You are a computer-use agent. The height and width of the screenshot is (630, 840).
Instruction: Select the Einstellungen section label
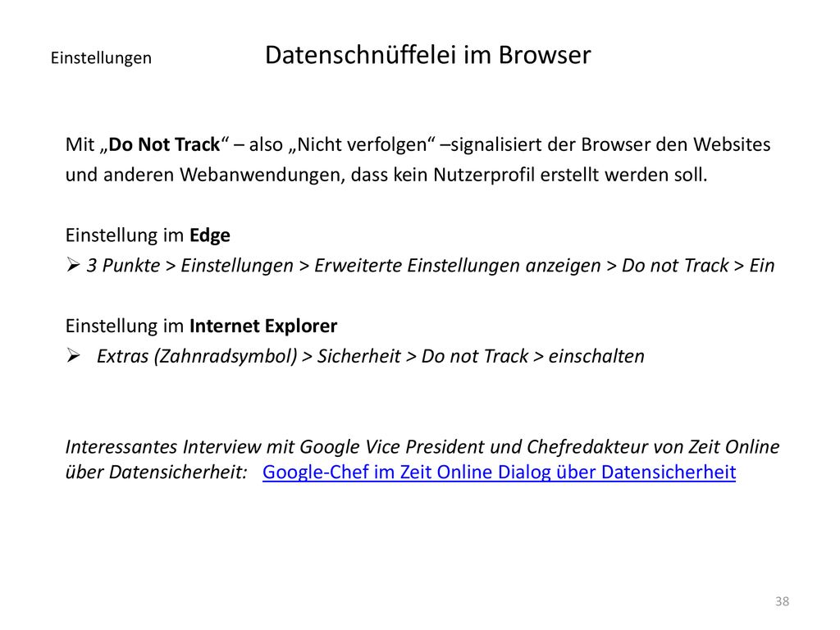(101, 58)
